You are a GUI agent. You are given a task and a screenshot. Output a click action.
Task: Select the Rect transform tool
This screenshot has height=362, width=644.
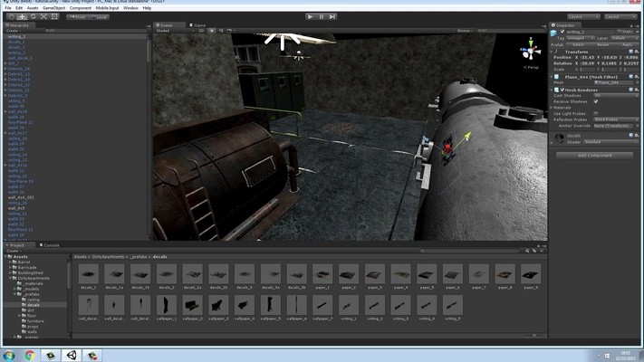point(54,17)
